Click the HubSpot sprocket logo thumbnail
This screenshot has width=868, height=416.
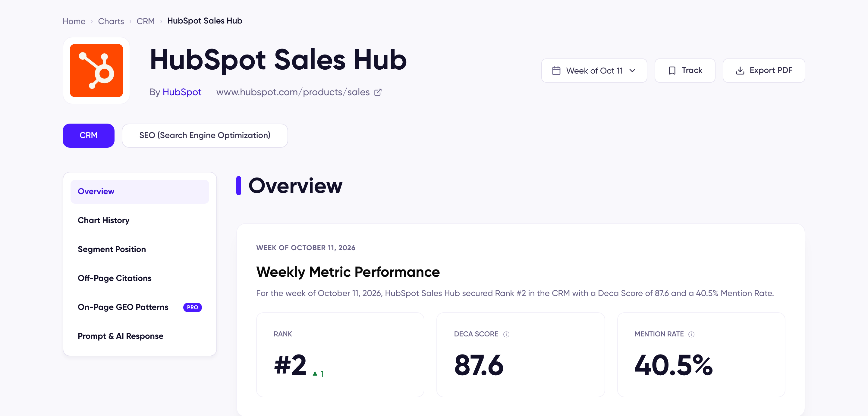(96, 71)
